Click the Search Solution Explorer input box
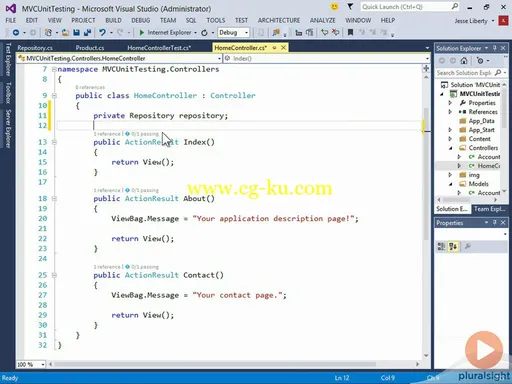The image size is (512, 384). (464, 73)
